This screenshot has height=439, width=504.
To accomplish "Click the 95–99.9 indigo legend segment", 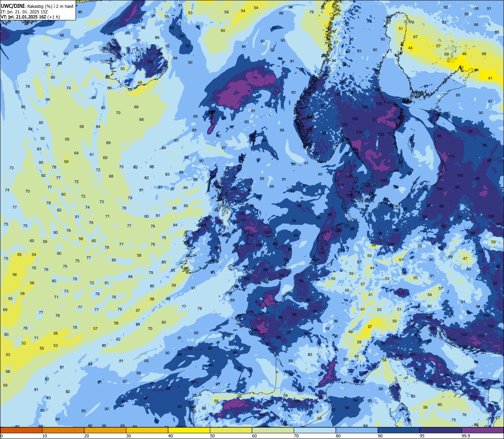I will point(441,430).
